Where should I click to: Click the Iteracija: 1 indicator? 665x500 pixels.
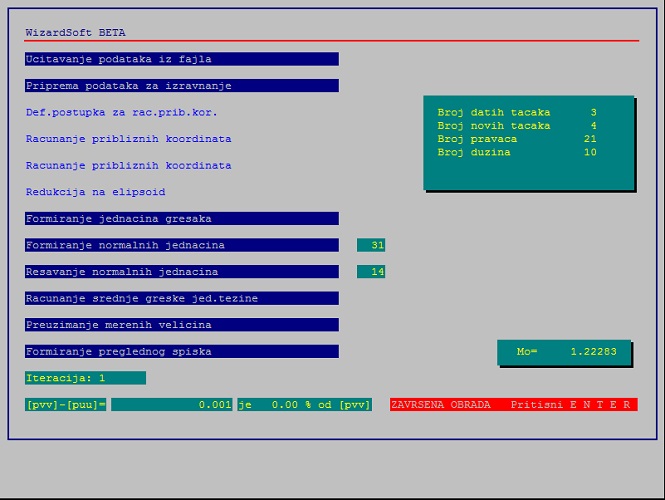[85, 378]
